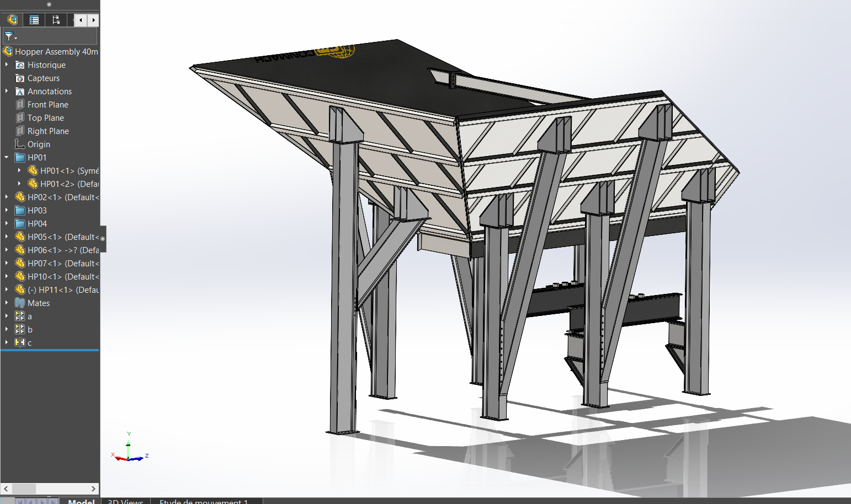The width and height of the screenshot is (851, 504).
Task: Select the Right Plane label
Action: tap(48, 131)
